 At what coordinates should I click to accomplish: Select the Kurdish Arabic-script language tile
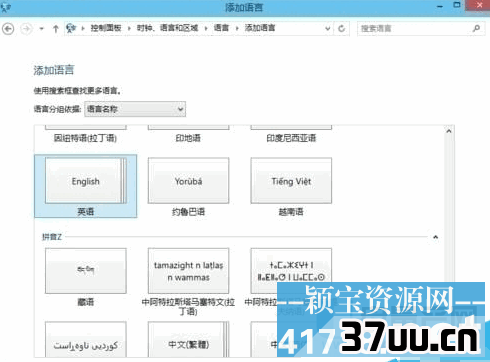tap(86, 340)
